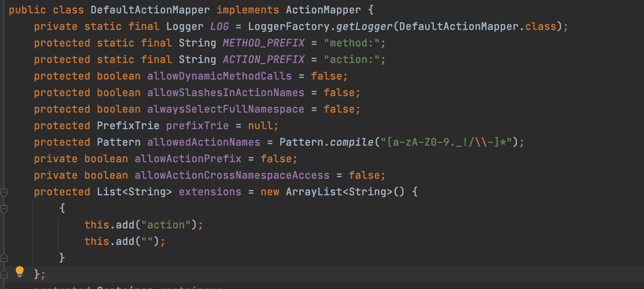Viewport: 644px width, 289px height.
Task: Click the DefaultActionMapper class name in the class declaration
Action: pyautogui.click(x=150, y=10)
